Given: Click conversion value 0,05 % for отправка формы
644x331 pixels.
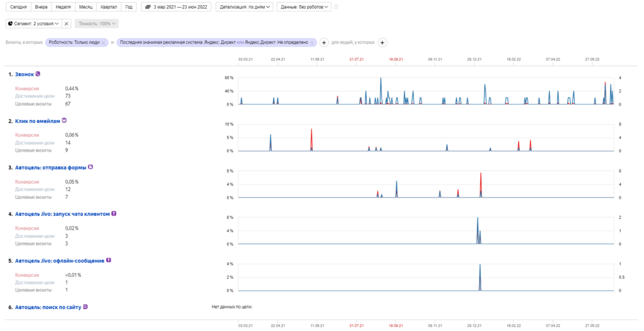Looking at the screenshot, I should point(72,182).
